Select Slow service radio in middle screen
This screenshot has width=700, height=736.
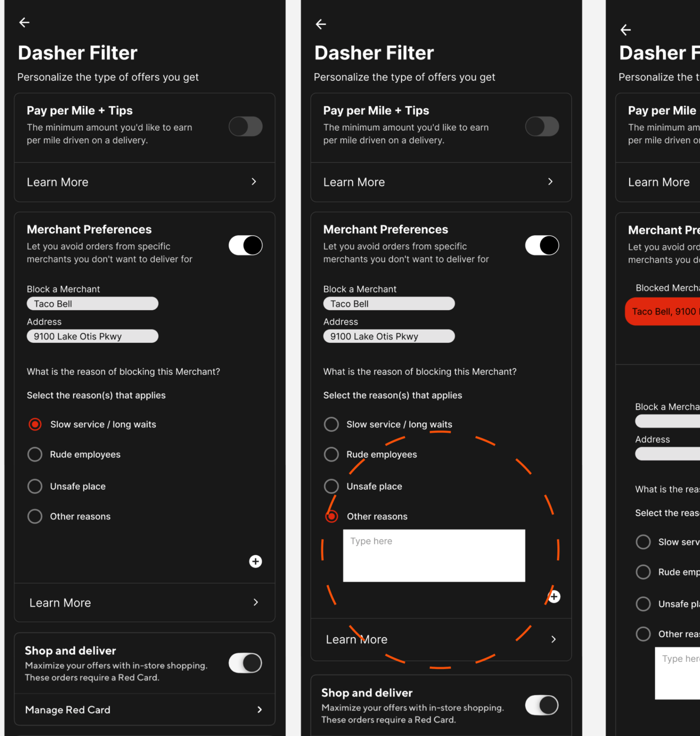pos(331,424)
